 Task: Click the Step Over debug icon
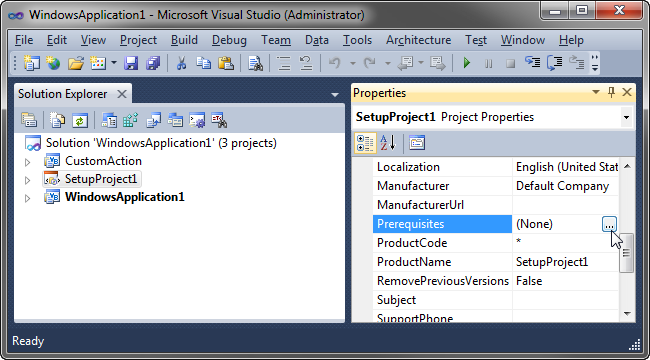[x=555, y=63]
